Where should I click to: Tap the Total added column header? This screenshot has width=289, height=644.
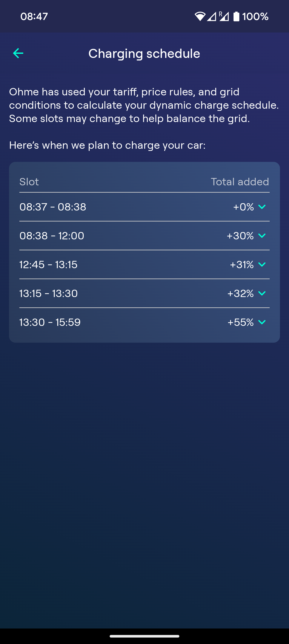click(x=240, y=182)
